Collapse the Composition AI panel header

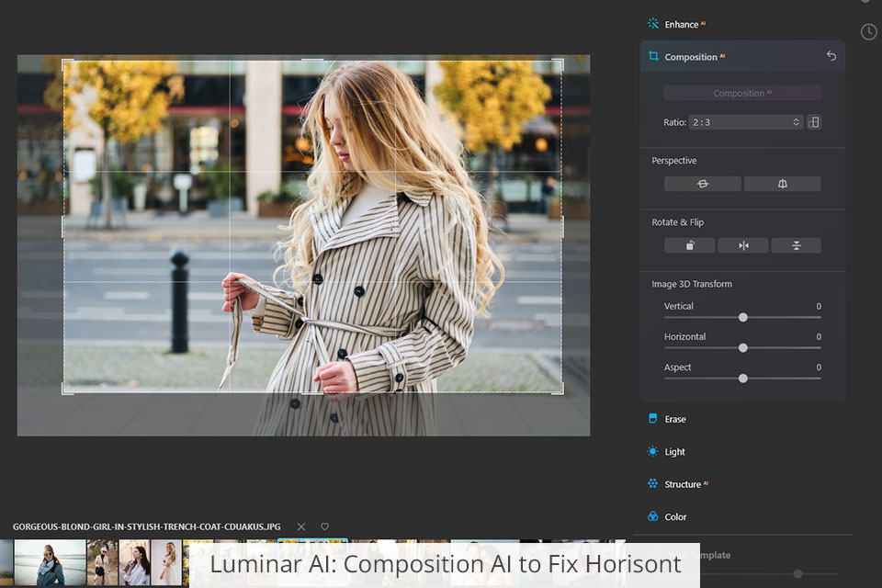click(x=742, y=56)
